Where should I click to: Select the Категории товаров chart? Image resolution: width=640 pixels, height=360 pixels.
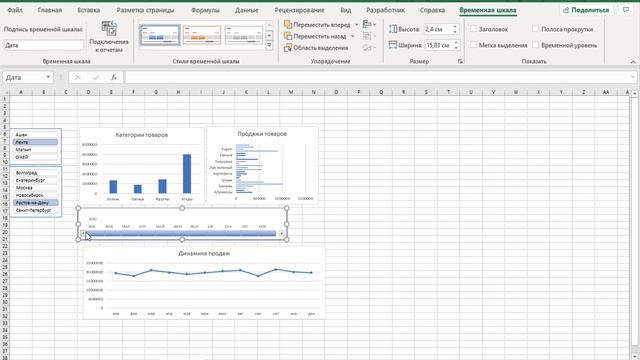tap(142, 165)
